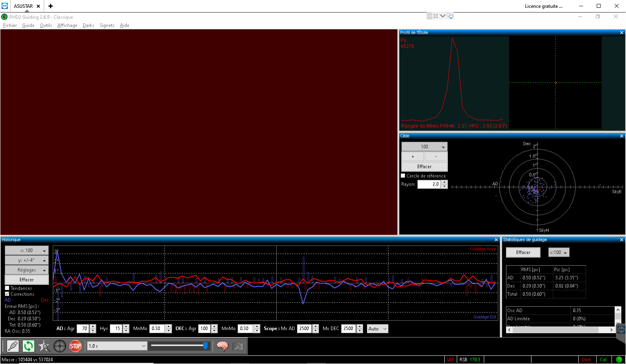
Task: Click the DEC Agr value field
Action: [205, 329]
